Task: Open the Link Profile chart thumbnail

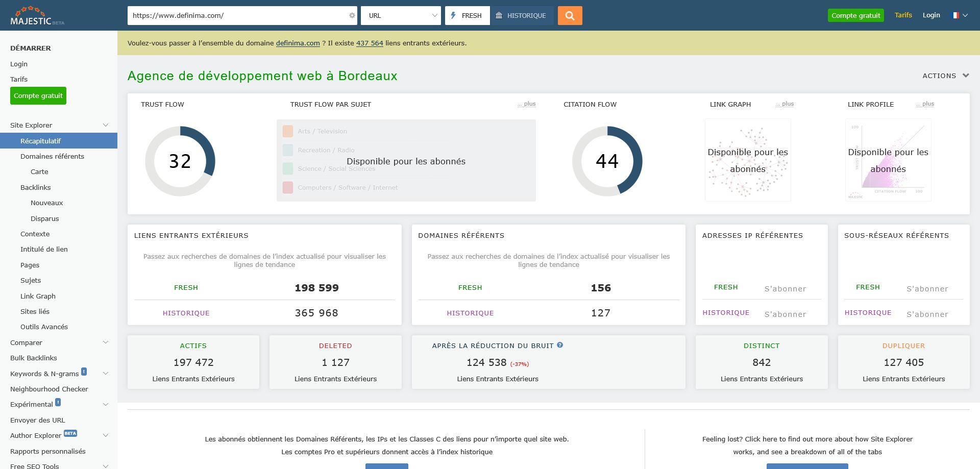Action: pos(888,160)
